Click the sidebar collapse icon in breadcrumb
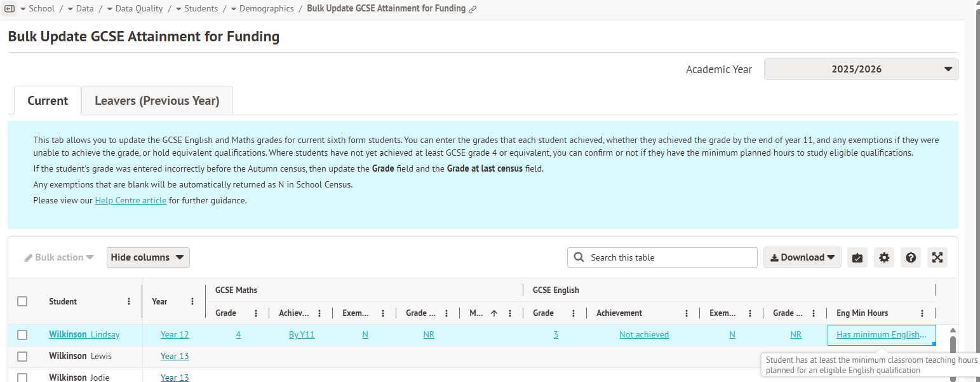 click(10, 9)
